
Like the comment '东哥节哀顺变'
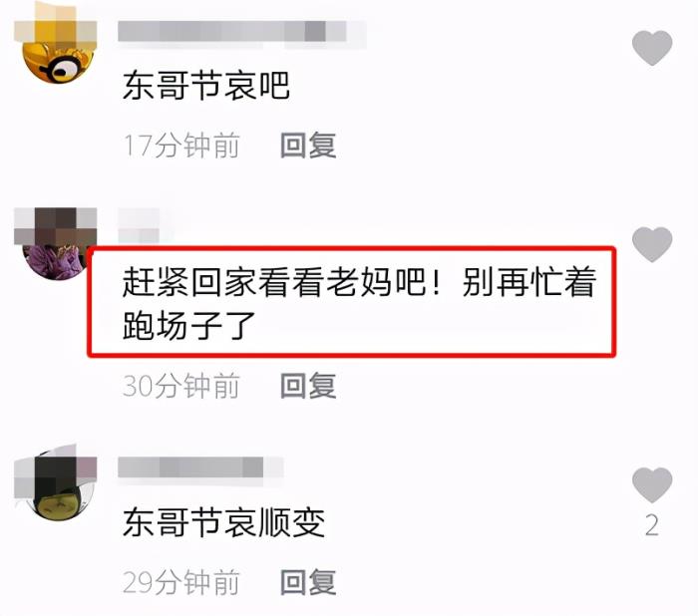pyautogui.click(x=652, y=485)
